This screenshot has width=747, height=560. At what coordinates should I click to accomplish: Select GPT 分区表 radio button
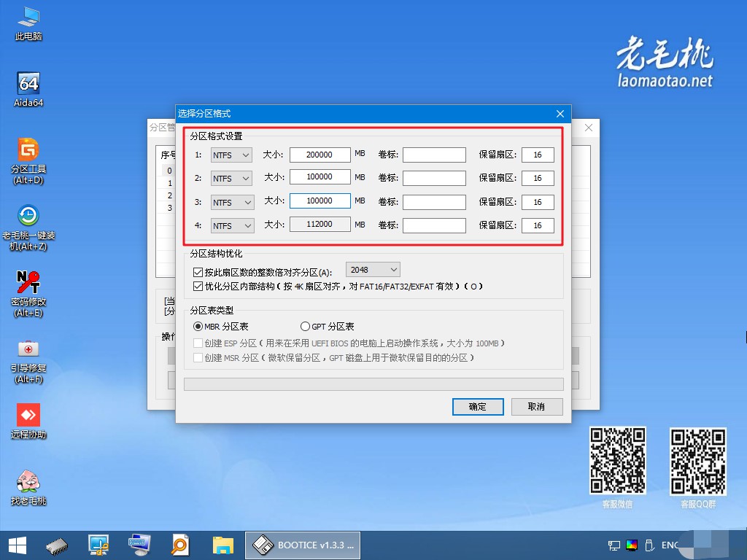305,326
